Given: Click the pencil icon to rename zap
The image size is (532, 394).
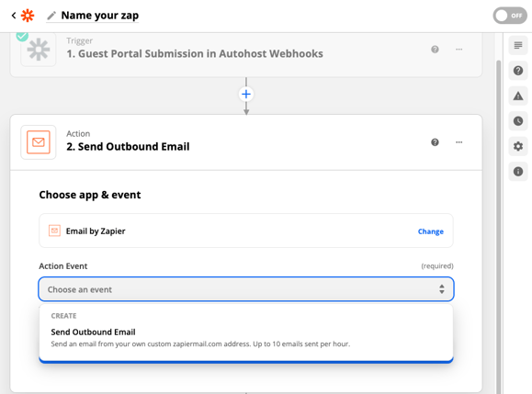Looking at the screenshot, I should pos(51,16).
